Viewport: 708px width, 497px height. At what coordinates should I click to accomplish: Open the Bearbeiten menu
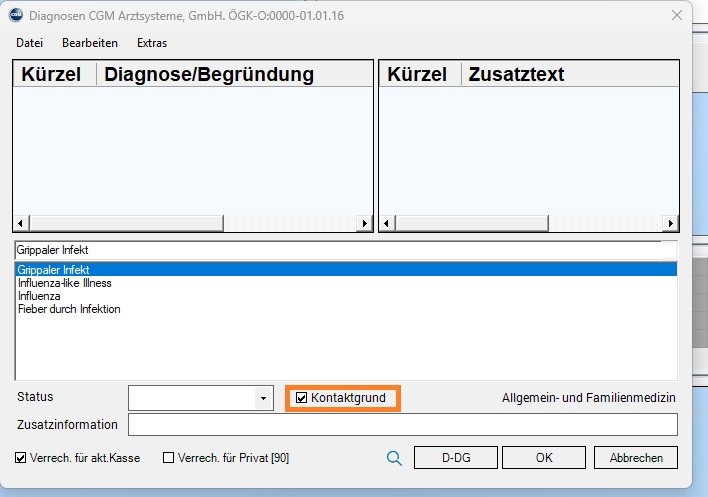tap(90, 43)
